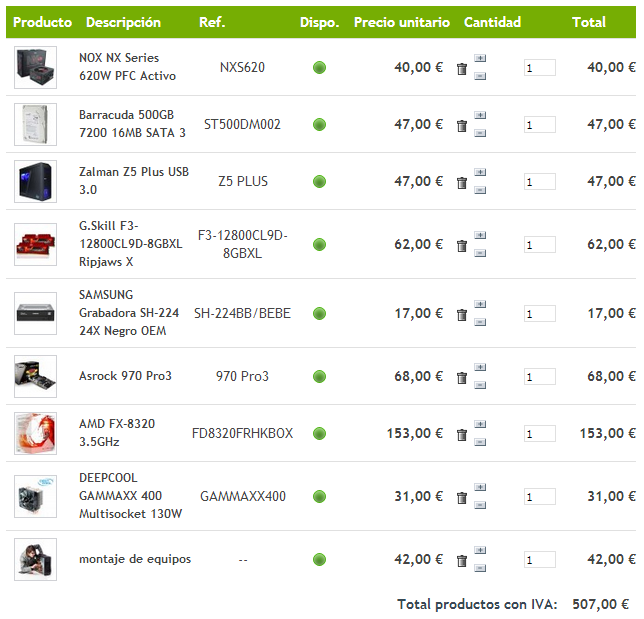Viewport: 644px width, 619px height.
Task: Remove Barracuda 500GB using its trash icon
Action: [461, 126]
